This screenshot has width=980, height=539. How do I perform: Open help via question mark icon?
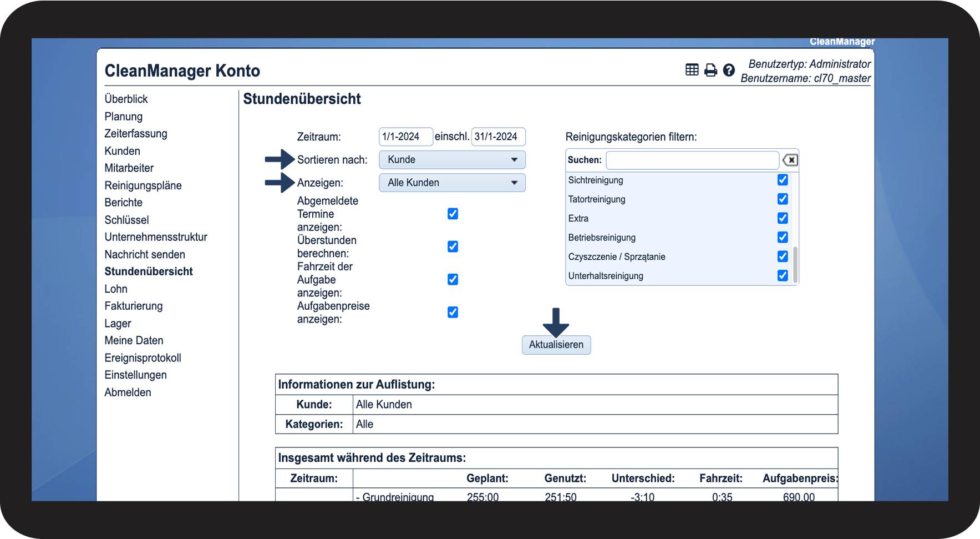coord(729,70)
